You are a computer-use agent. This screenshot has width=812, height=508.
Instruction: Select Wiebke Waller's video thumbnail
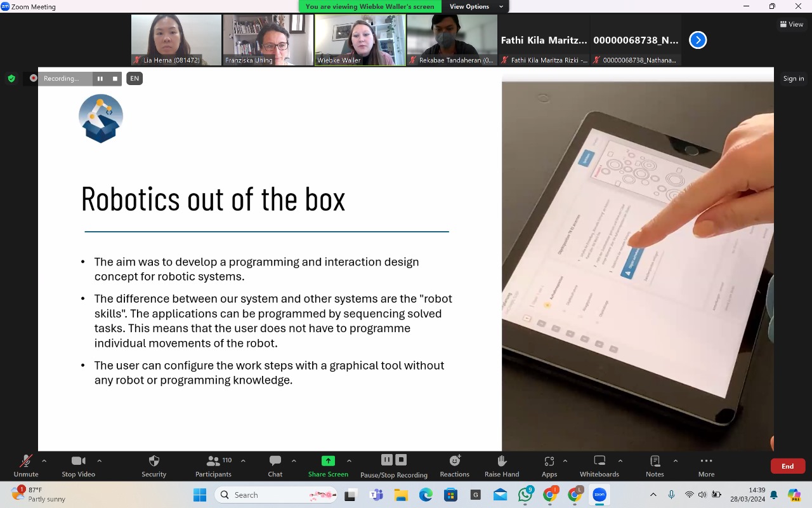(360, 40)
